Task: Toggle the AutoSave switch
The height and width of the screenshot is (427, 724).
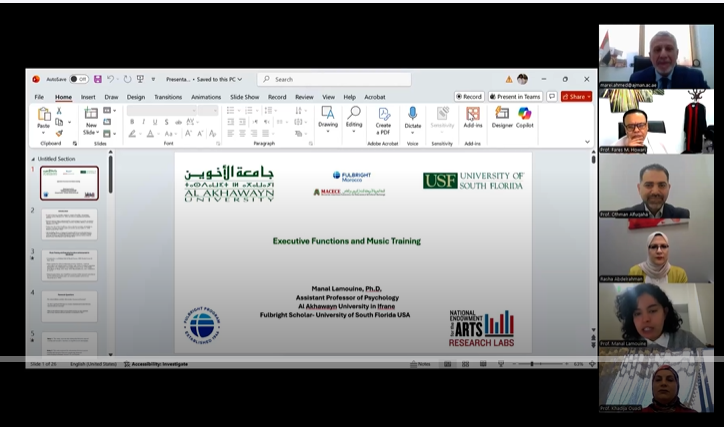Action: [x=78, y=79]
